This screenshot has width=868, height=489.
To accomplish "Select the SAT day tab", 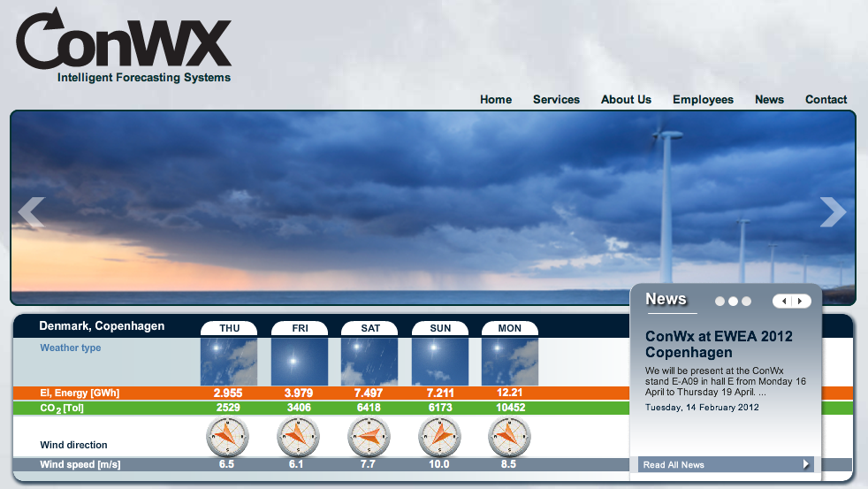I will pos(369,328).
